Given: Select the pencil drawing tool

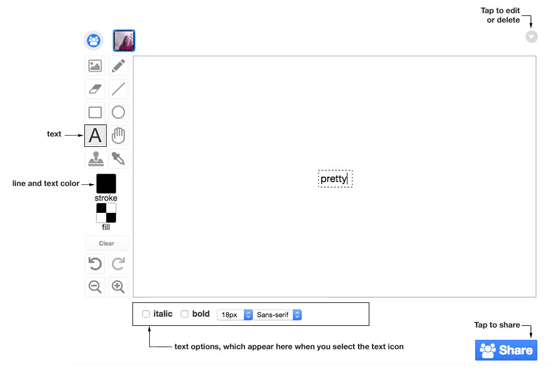Looking at the screenshot, I should [118, 66].
